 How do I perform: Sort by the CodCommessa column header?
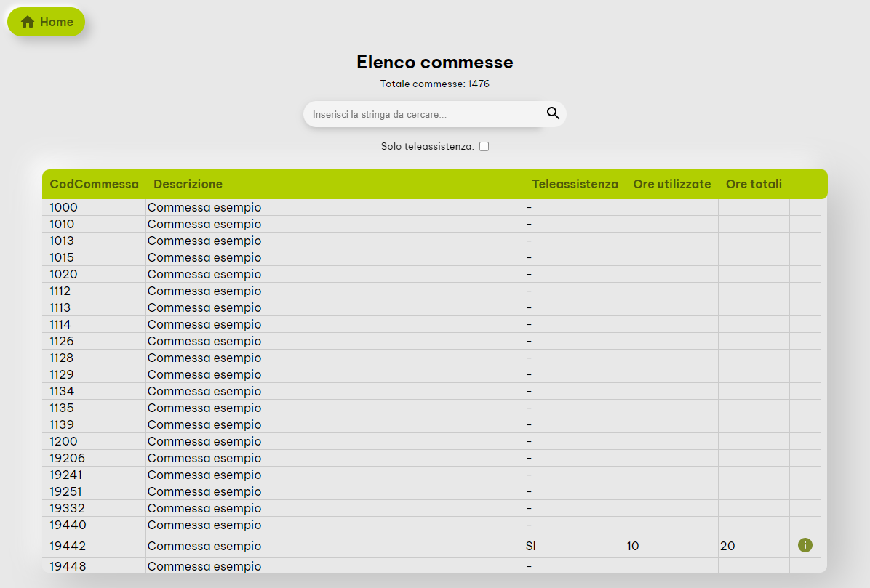point(94,184)
